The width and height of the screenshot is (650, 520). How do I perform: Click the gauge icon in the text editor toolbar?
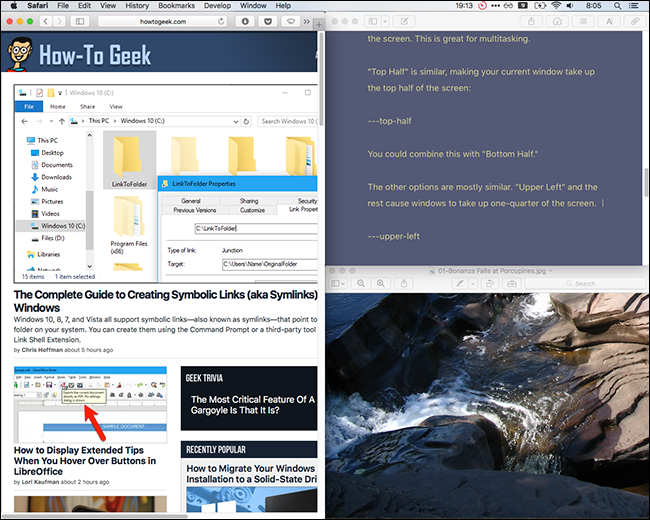click(x=557, y=21)
